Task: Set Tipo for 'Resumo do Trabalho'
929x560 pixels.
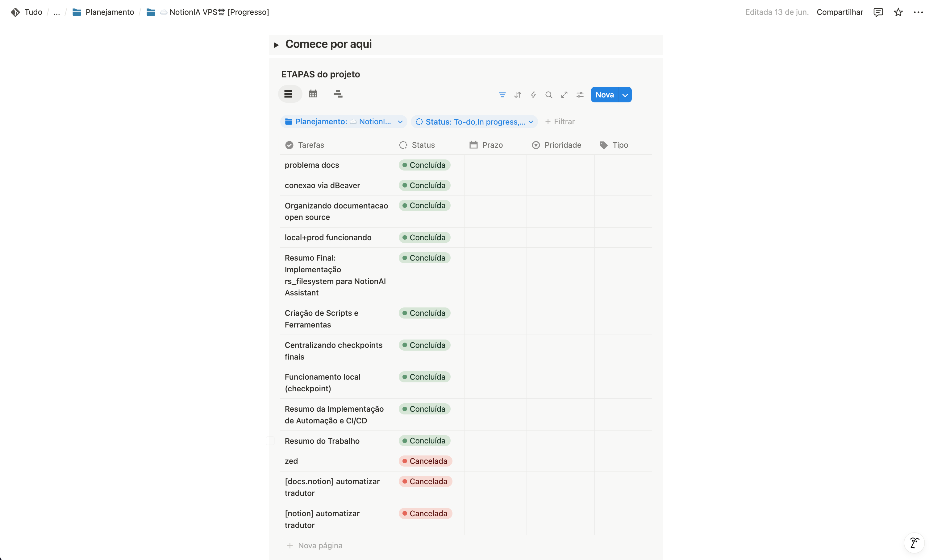Action: [623, 441]
